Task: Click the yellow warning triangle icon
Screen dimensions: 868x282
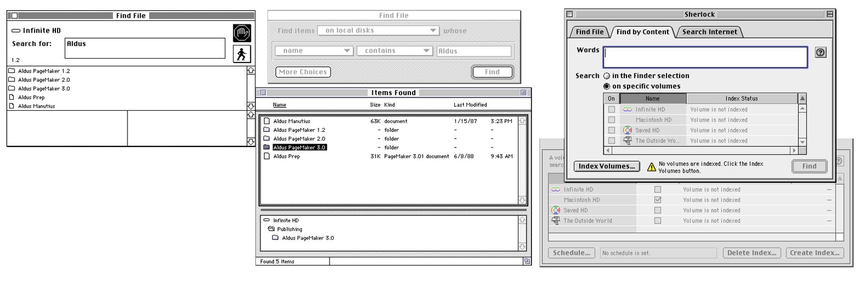Action: click(x=651, y=167)
